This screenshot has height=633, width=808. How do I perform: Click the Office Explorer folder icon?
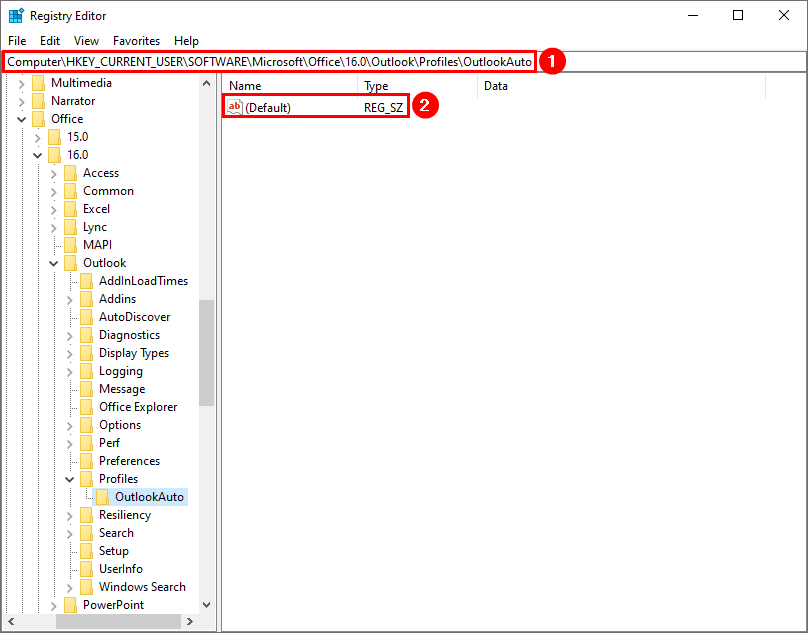tap(86, 407)
